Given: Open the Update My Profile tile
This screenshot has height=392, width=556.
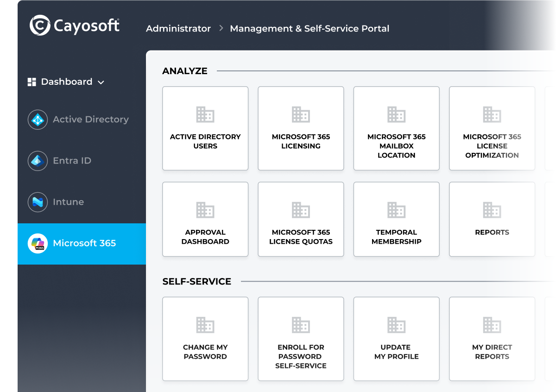Looking at the screenshot, I should (396, 339).
